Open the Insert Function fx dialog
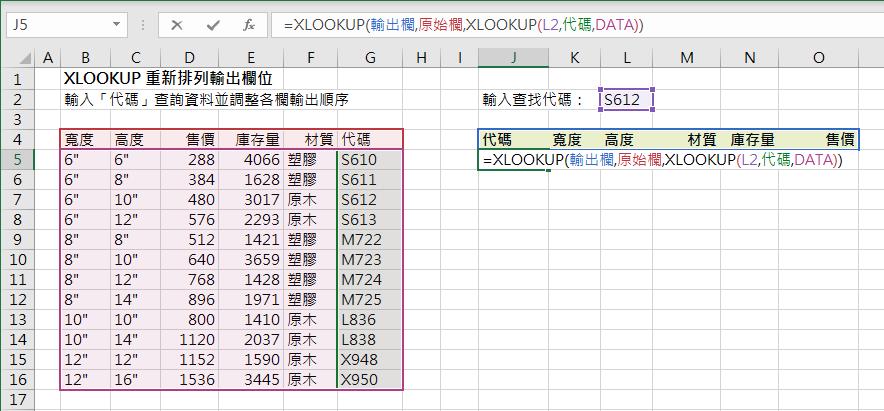 [x=248, y=25]
